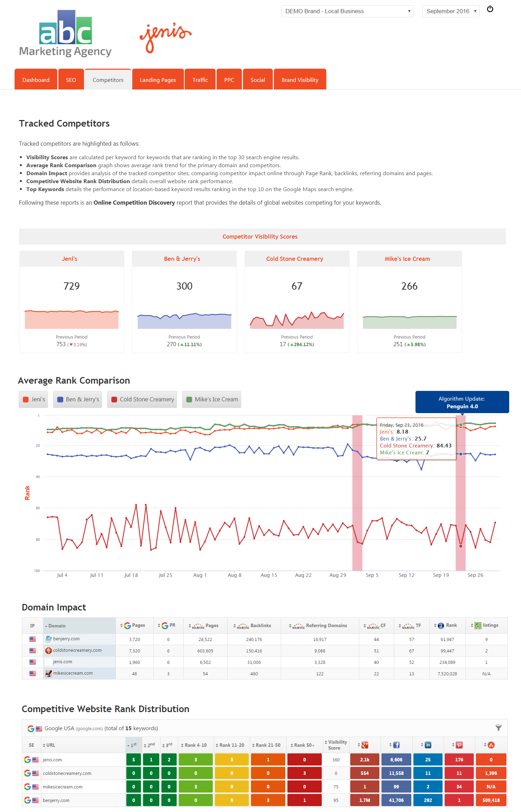Screen dimensions: 521x812
Task: Sort by the Facebook column icon
Action: [x=396, y=745]
